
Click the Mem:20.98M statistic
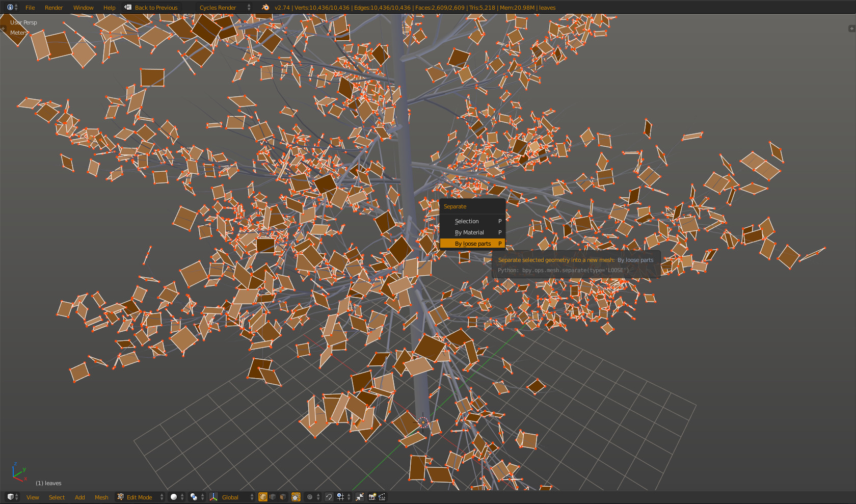[517, 8]
